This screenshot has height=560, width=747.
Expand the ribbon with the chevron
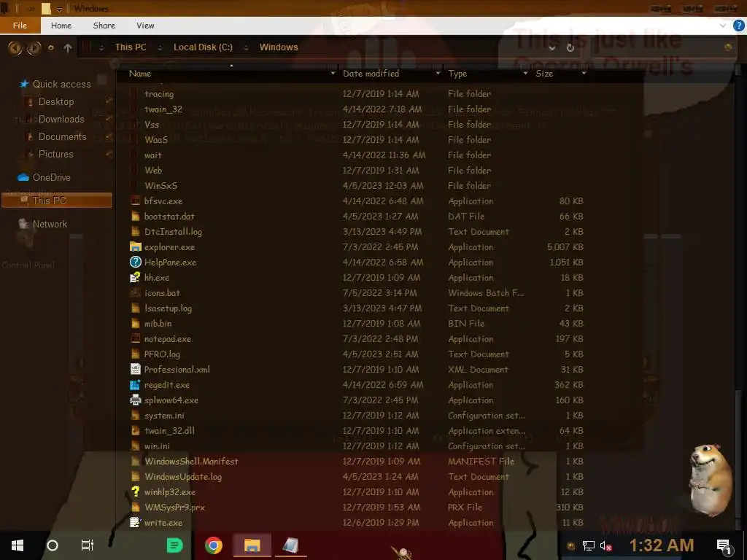click(x=723, y=26)
